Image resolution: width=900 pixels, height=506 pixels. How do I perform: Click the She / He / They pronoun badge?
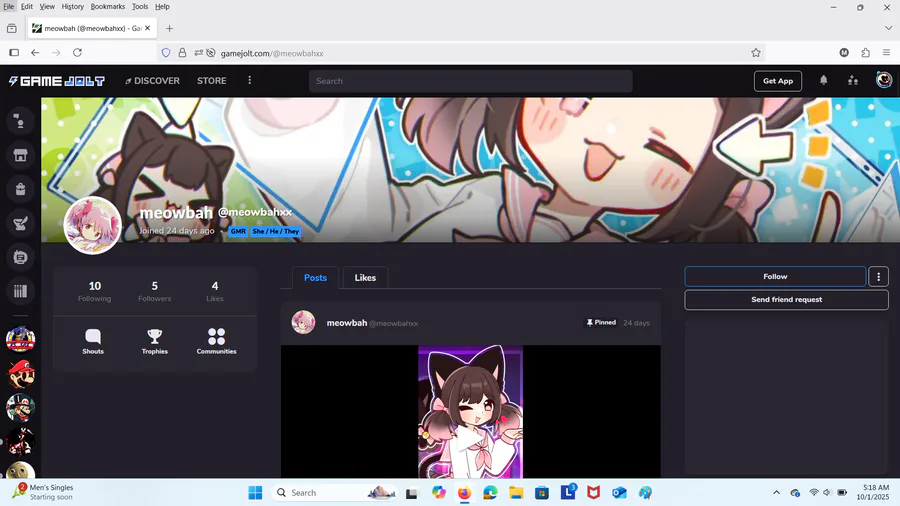[276, 231]
